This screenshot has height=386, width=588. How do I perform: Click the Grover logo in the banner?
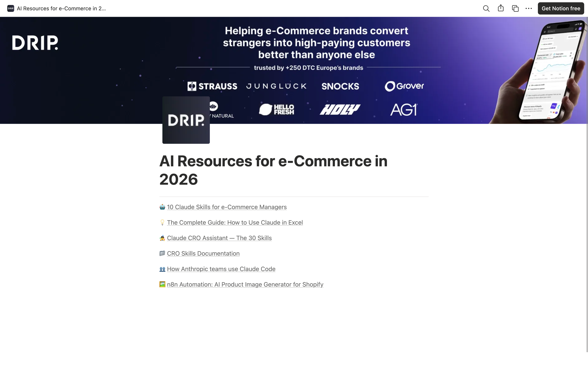click(404, 86)
